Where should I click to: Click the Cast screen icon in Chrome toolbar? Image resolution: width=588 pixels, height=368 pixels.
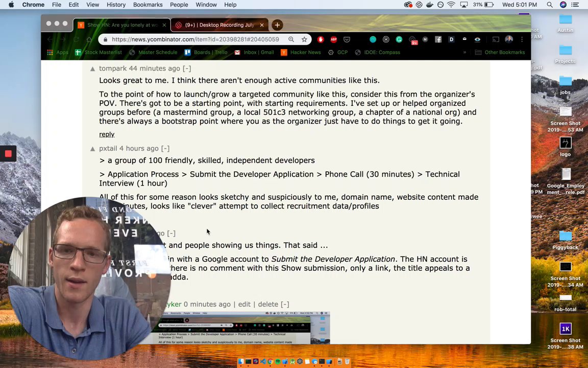pyautogui.click(x=496, y=39)
